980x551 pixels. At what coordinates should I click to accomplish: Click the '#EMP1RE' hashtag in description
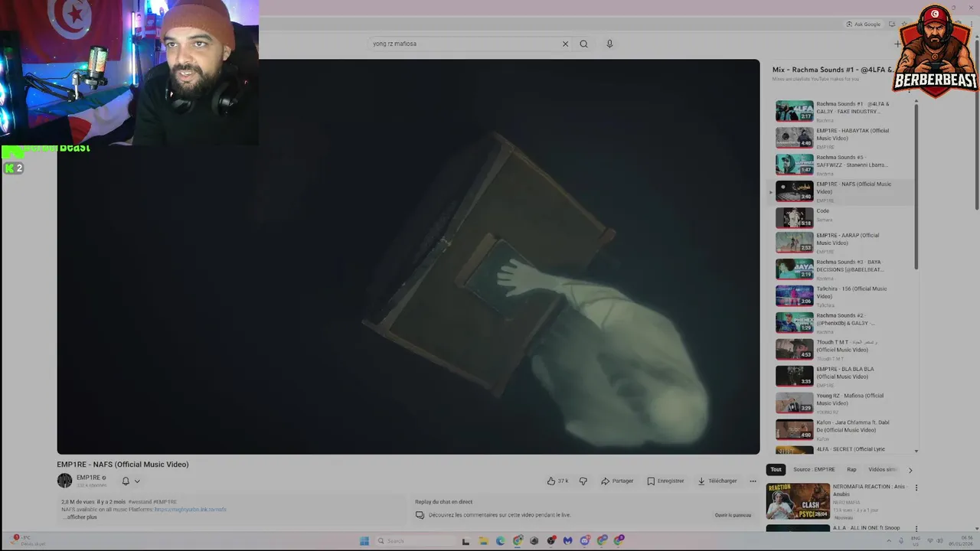coord(165,502)
